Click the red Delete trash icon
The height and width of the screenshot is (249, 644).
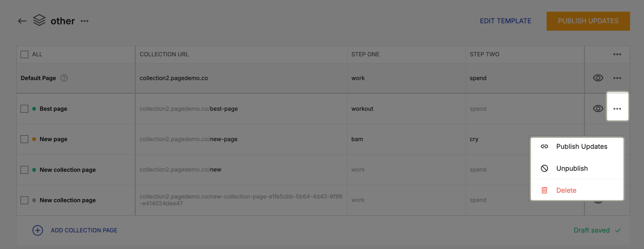(544, 190)
